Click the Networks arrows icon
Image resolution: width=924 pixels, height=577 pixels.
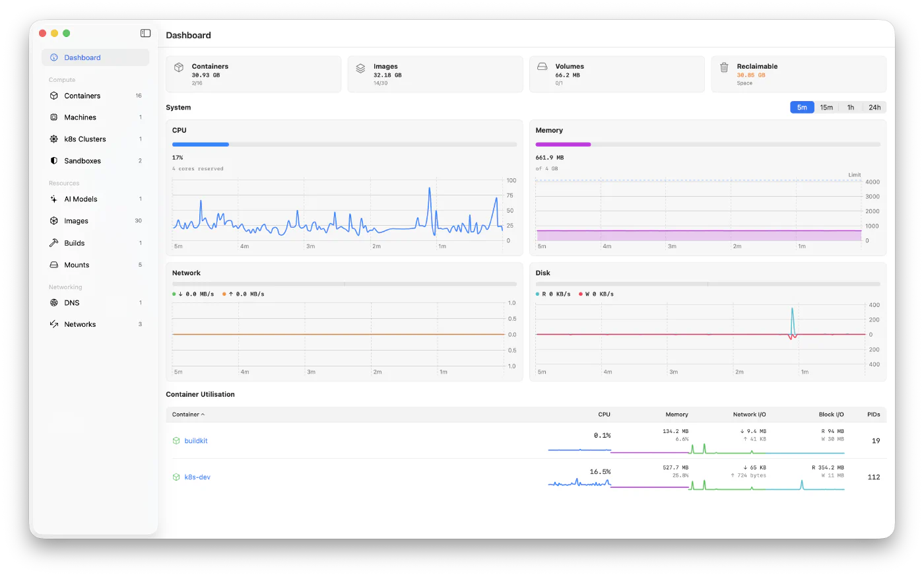[x=54, y=324]
